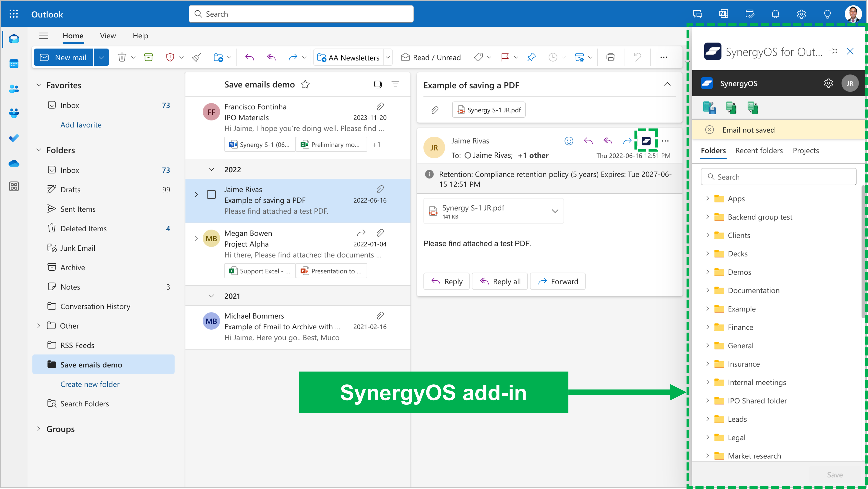Click the Flag icon in the ribbon

505,57
